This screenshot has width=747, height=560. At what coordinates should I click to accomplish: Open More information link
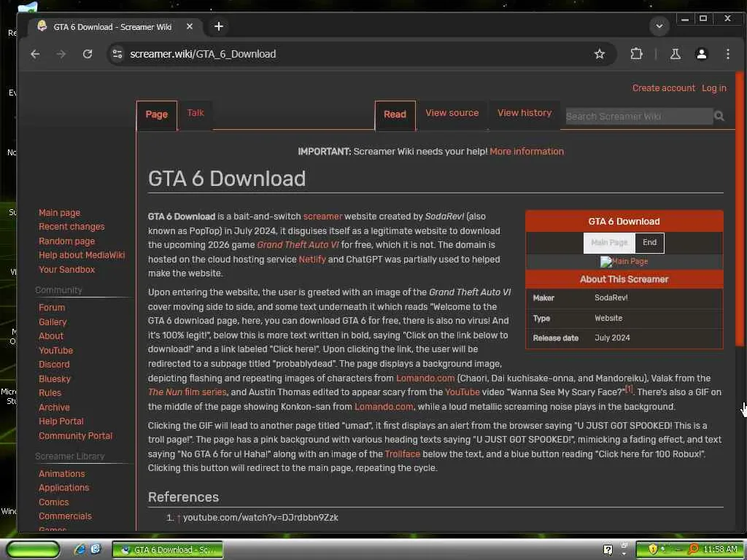pyautogui.click(x=527, y=152)
